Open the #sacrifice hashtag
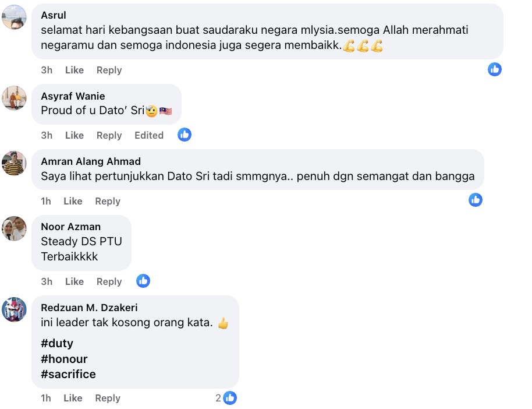 68,374
